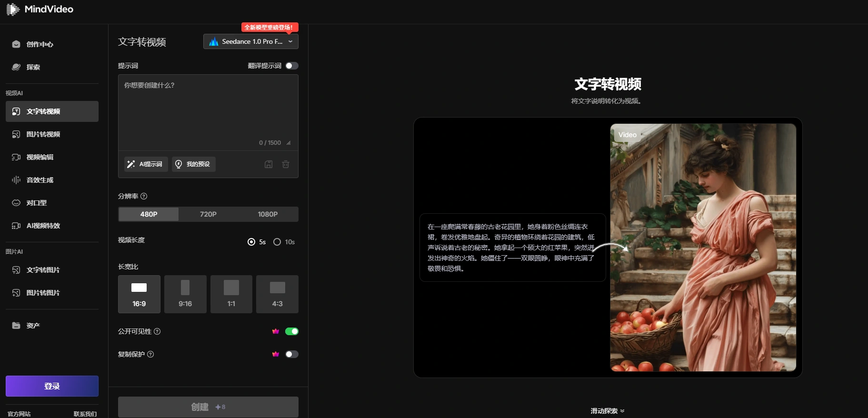Enable the 翻译提示词 toggle
Screen dimensions: 868x418
[x=291, y=66]
